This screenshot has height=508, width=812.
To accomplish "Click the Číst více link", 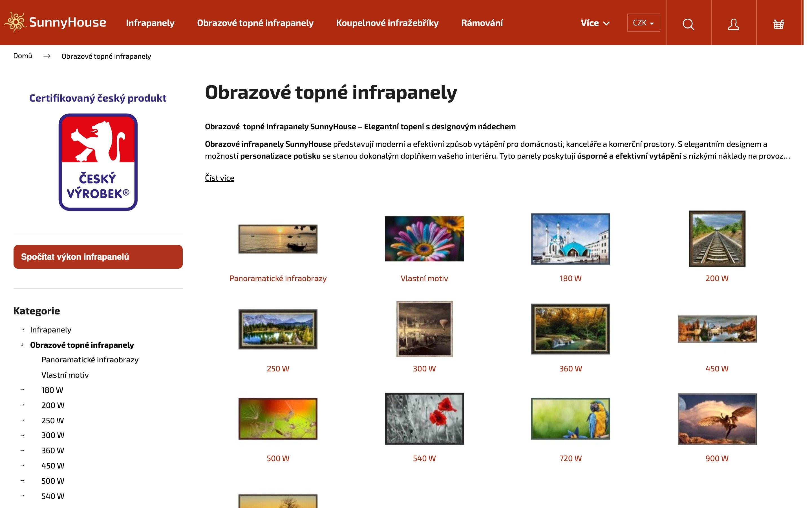I will click(x=219, y=178).
